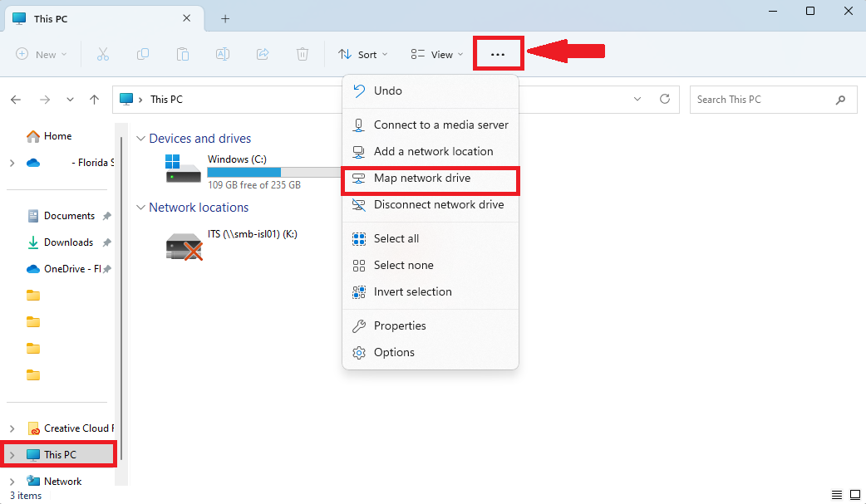This screenshot has width=866, height=504.
Task: Open the New item button
Action: [41, 54]
